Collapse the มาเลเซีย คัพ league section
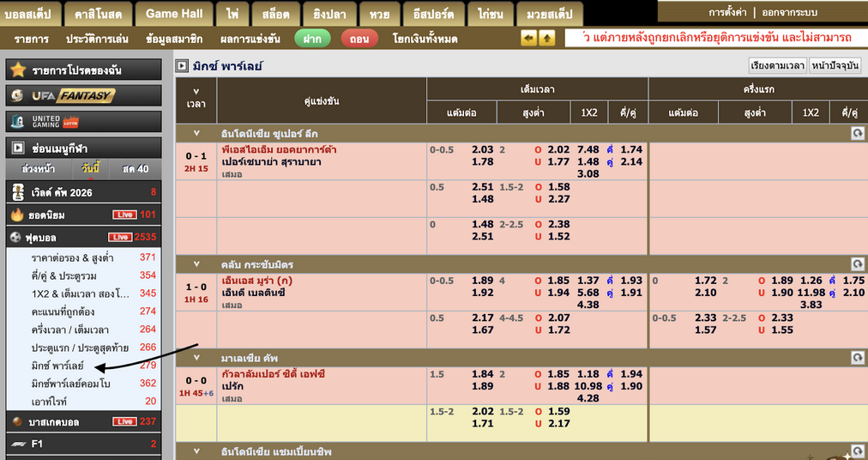Viewport: 868px width, 460px height. coord(196,357)
